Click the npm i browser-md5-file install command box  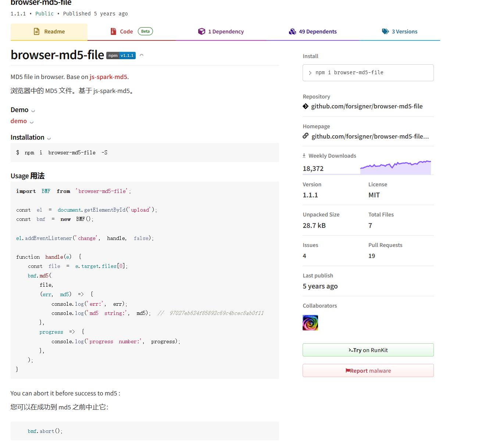coord(368,73)
